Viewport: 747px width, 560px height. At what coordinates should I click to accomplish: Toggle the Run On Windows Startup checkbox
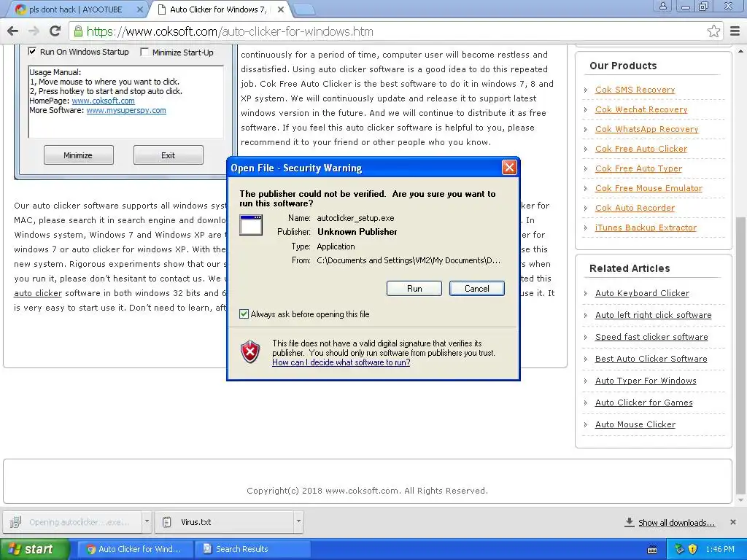32,52
